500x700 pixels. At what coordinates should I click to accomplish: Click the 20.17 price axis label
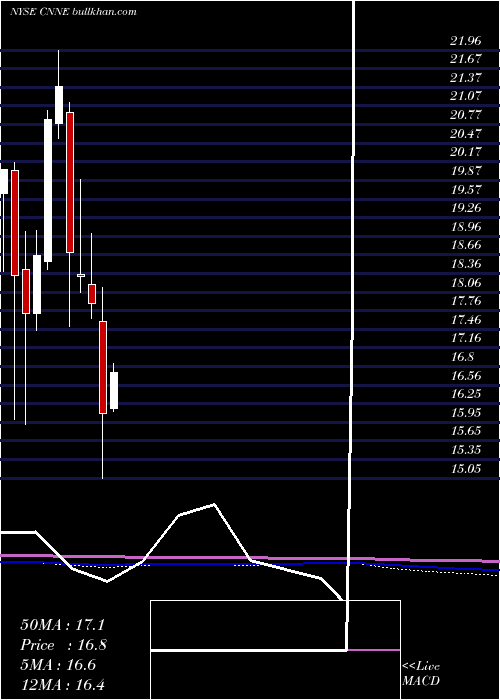(x=466, y=152)
